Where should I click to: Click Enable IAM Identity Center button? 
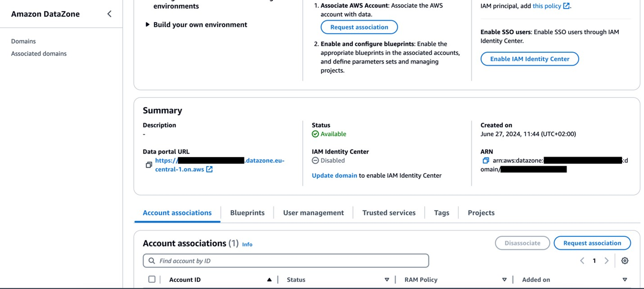[530, 59]
